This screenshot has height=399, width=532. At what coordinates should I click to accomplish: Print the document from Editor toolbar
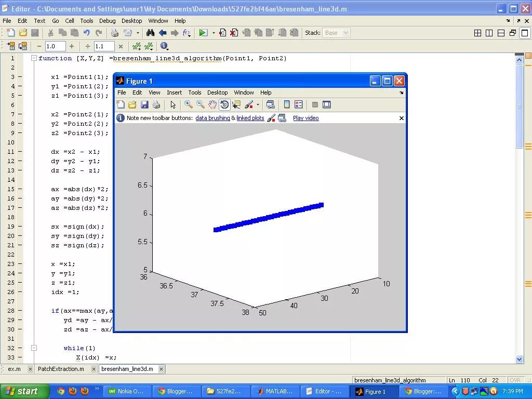tap(115, 33)
